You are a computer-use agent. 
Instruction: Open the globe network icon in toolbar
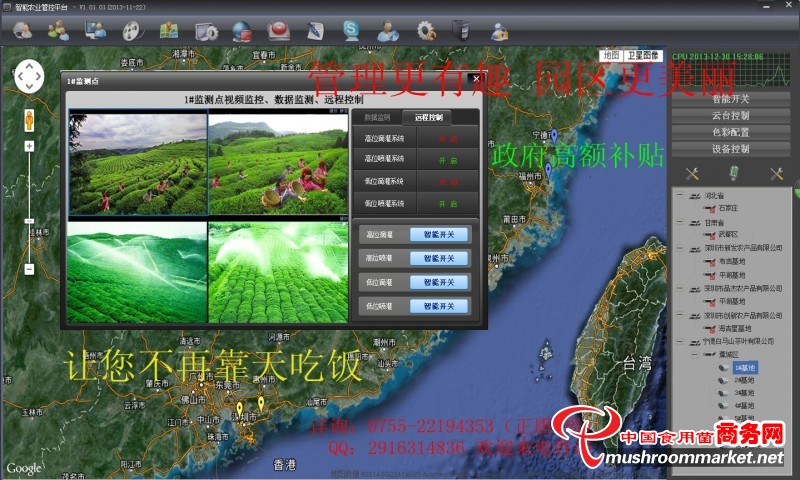pyautogui.click(x=242, y=31)
